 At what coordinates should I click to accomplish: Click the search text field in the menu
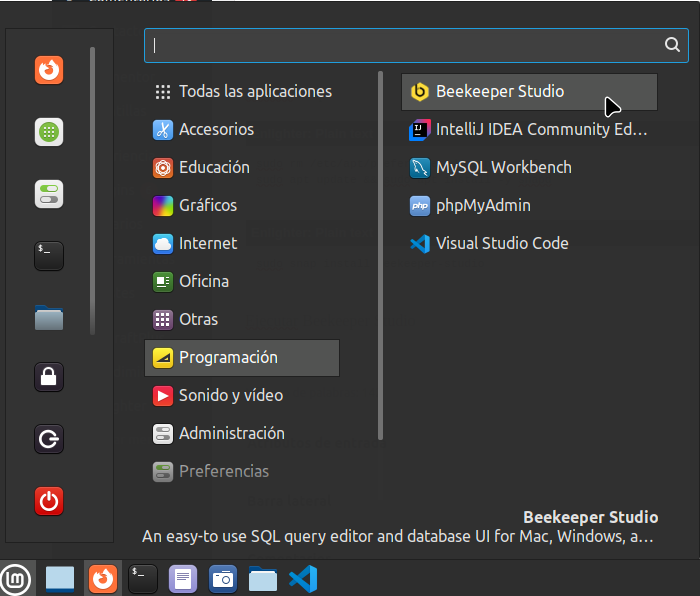(x=400, y=45)
